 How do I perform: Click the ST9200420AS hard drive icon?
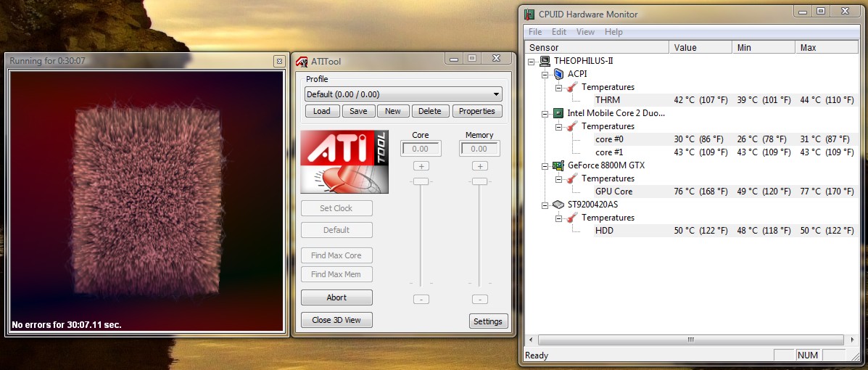[558, 205]
